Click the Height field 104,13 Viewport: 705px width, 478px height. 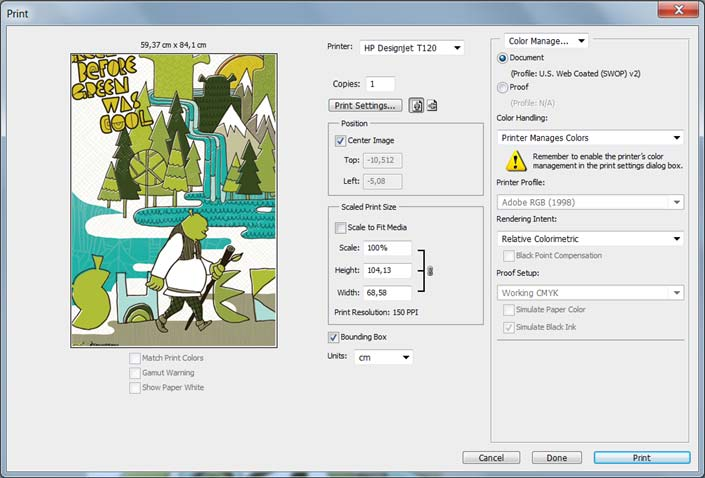tap(387, 270)
